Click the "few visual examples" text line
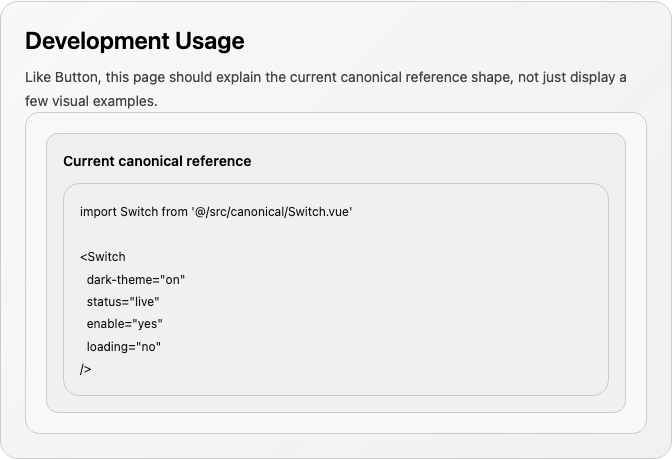Image resolution: width=672 pixels, height=460 pixels. 91,101
